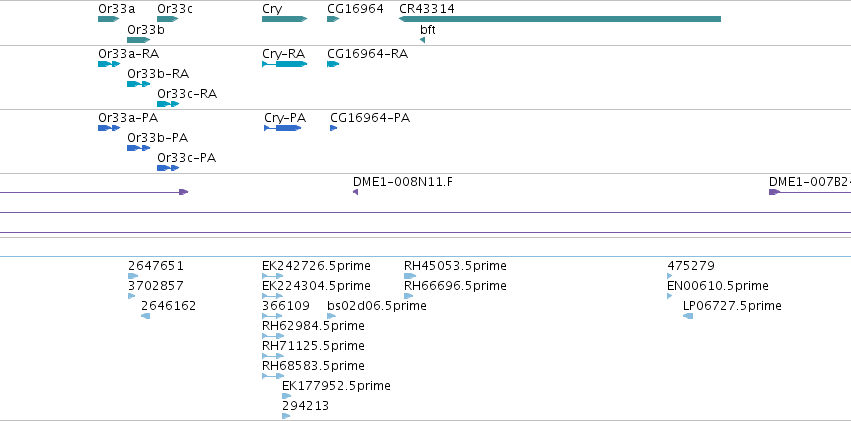Click the CG16964-RA label text

(367, 54)
